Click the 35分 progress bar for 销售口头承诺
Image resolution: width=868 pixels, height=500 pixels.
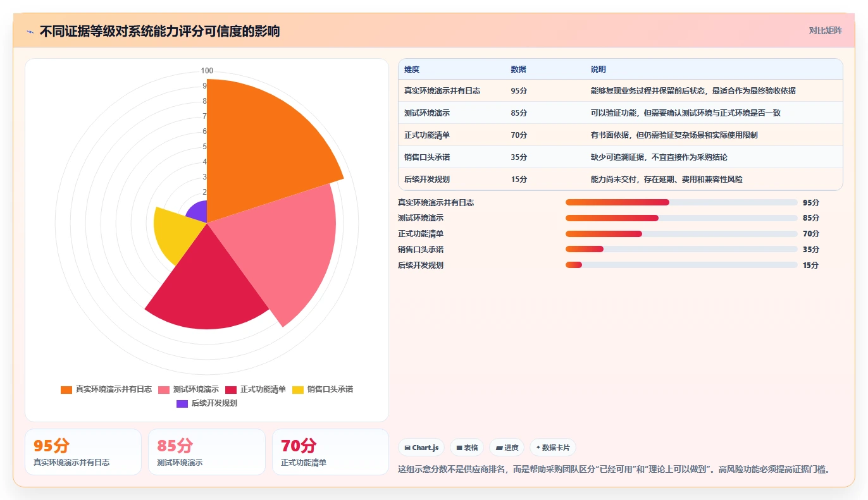[681, 249]
